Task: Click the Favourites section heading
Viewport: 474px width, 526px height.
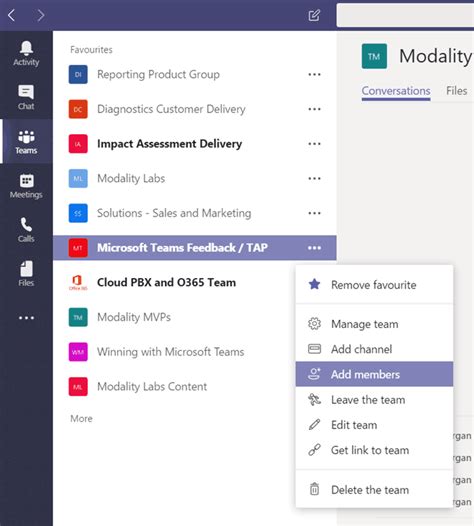Action: (x=91, y=50)
